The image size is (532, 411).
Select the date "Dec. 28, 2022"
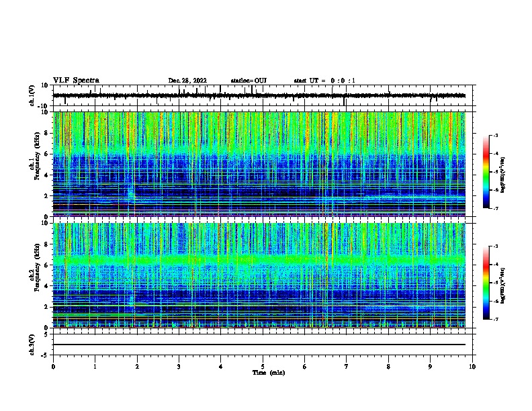[x=187, y=81]
